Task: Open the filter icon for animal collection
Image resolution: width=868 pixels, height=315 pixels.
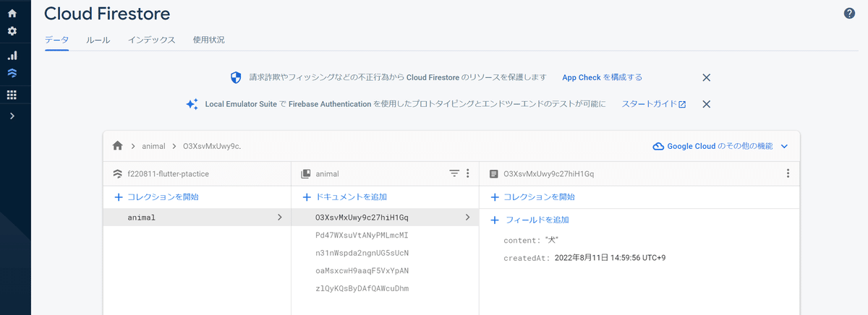Action: coord(454,173)
